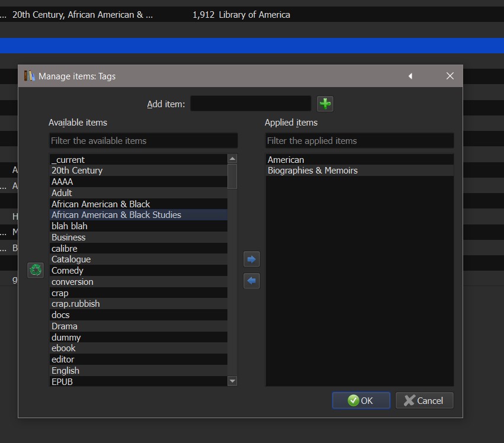Select the AAAA tag
The width and height of the screenshot is (504, 443).
(138, 182)
